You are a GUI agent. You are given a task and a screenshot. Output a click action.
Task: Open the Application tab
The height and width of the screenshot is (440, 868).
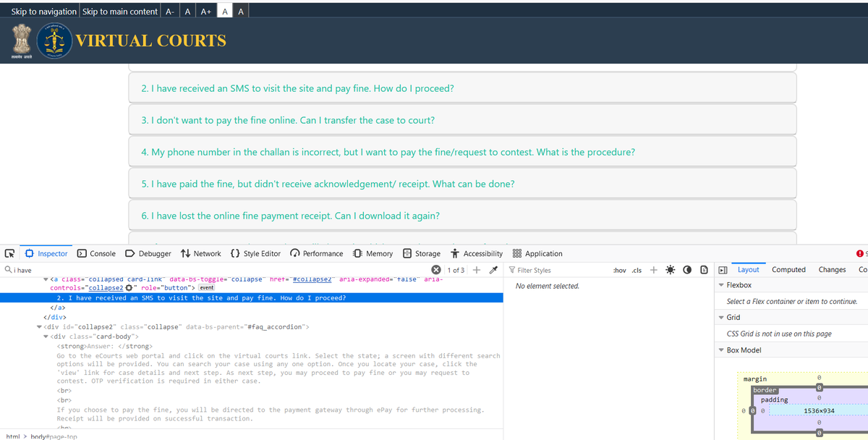[x=537, y=253]
